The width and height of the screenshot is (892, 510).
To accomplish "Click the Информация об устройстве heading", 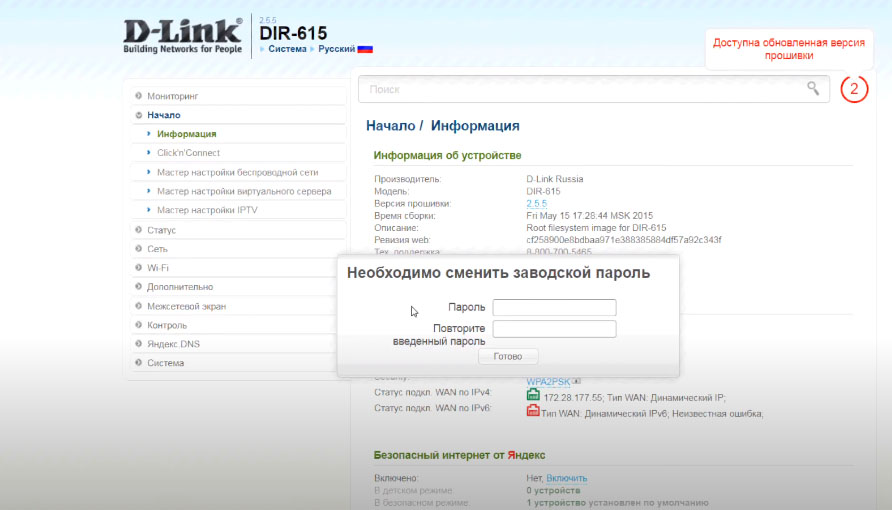I will (x=447, y=155).
